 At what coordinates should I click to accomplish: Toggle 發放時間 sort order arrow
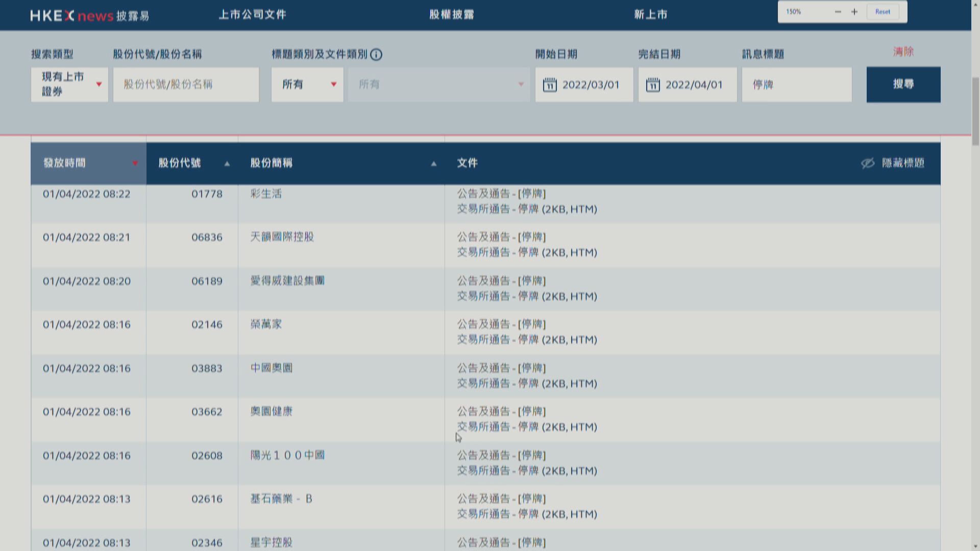[x=135, y=163]
